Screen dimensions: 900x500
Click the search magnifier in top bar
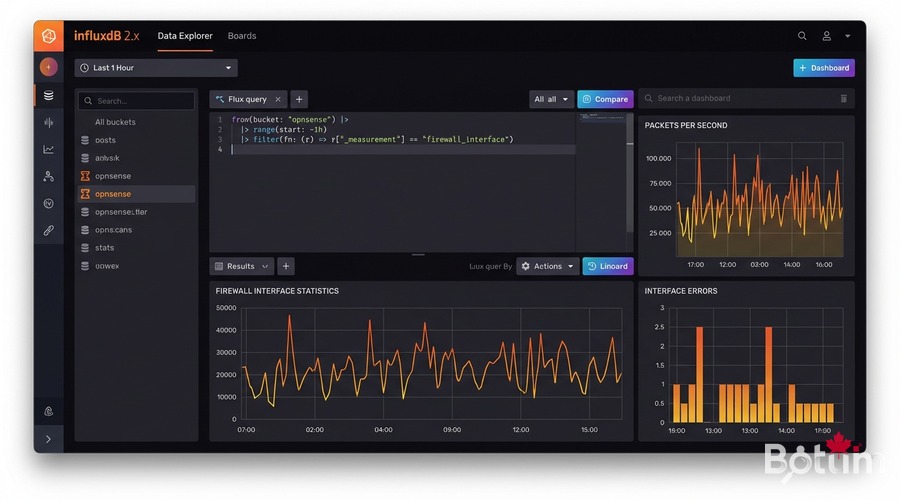pos(802,36)
